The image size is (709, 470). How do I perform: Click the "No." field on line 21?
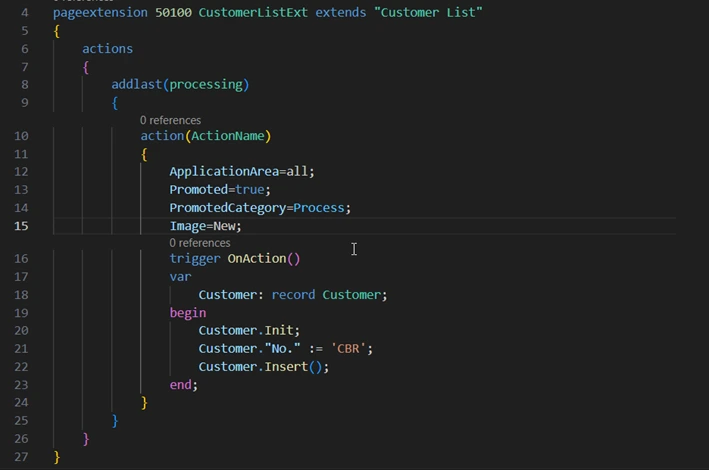pos(283,349)
